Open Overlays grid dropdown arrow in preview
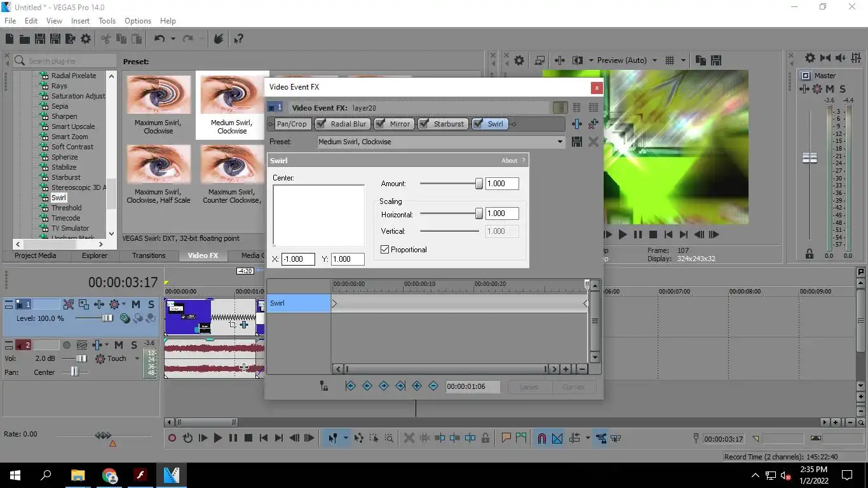 pos(684,60)
